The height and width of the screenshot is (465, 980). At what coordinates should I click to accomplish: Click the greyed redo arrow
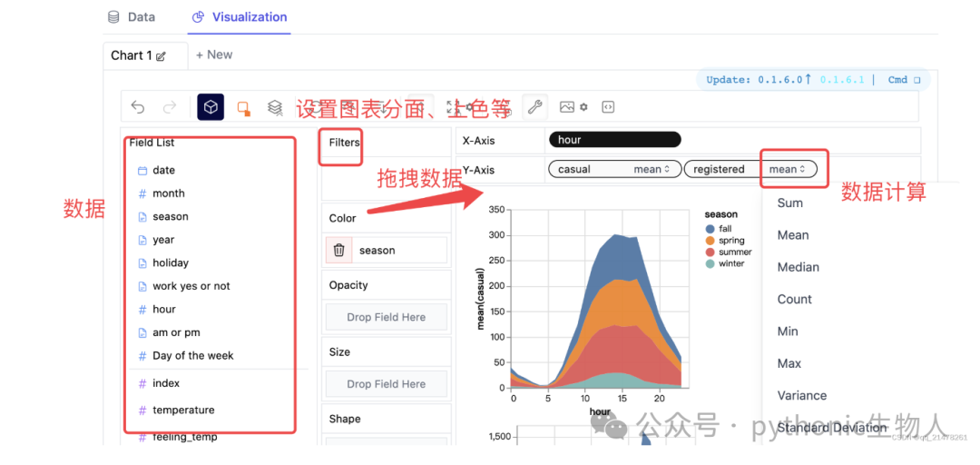(x=170, y=107)
